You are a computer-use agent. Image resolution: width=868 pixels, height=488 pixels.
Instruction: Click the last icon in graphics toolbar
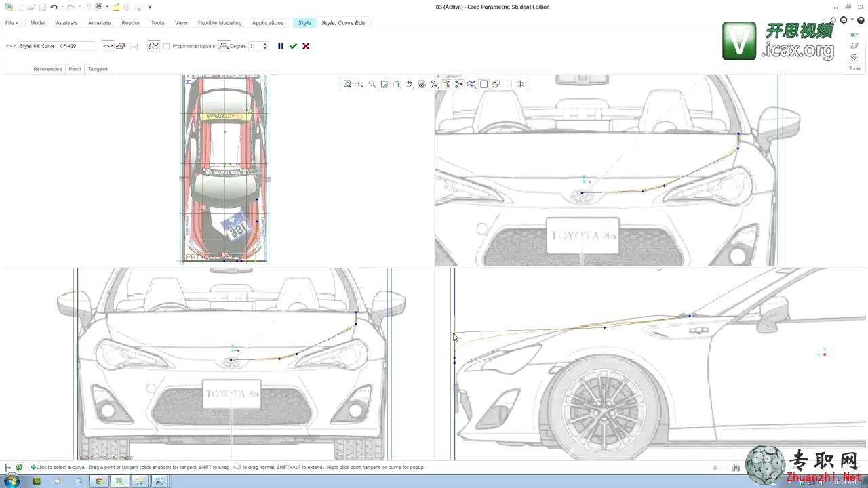pos(520,84)
